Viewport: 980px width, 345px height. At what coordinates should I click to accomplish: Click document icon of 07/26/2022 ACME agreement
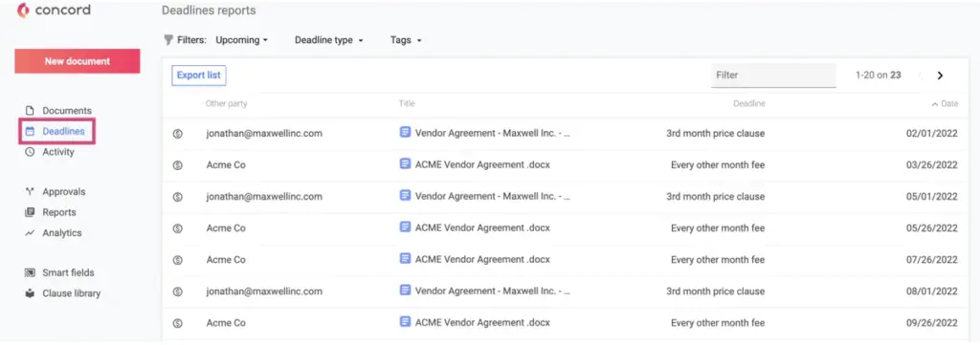point(405,258)
